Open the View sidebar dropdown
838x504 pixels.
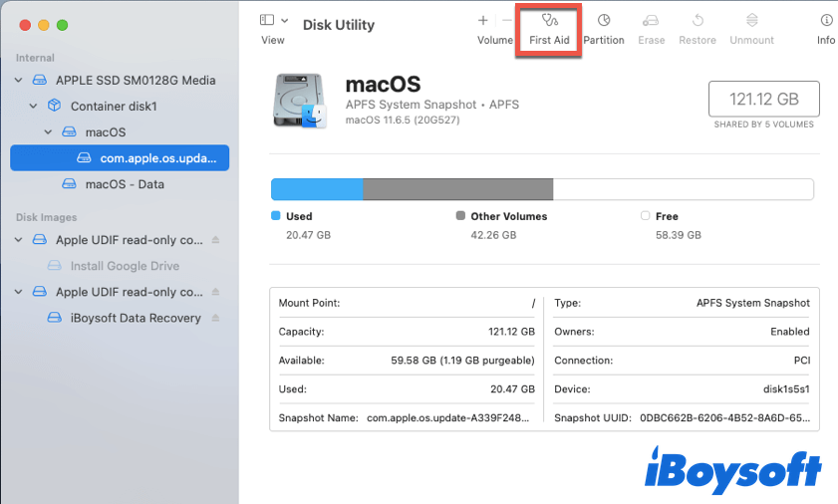pos(273,21)
